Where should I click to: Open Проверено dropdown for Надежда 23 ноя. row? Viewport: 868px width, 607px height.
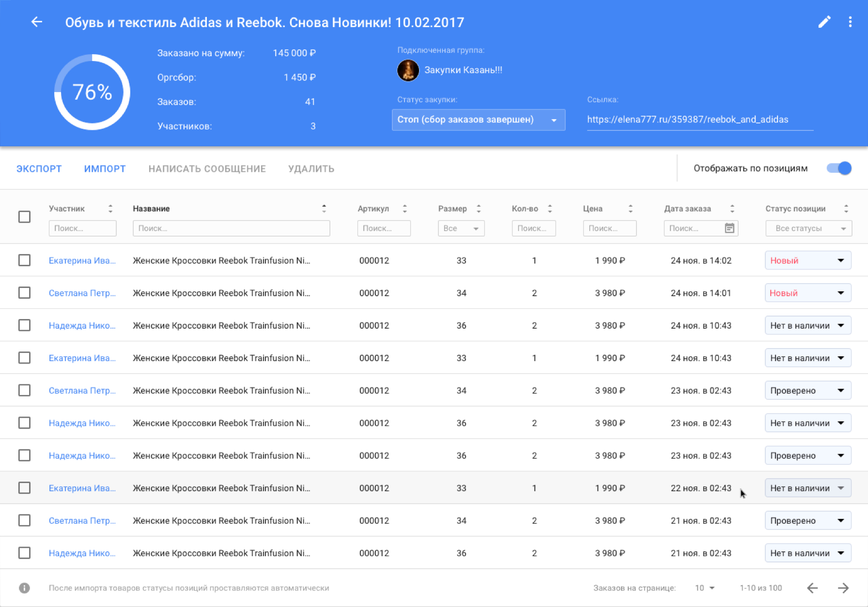point(808,455)
